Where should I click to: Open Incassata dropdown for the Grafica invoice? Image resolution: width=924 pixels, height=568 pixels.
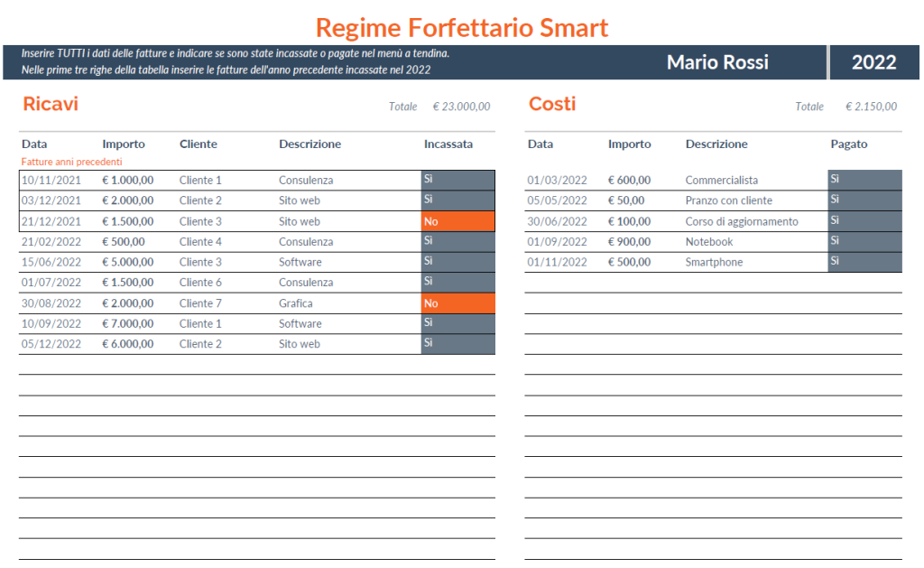[x=457, y=303]
